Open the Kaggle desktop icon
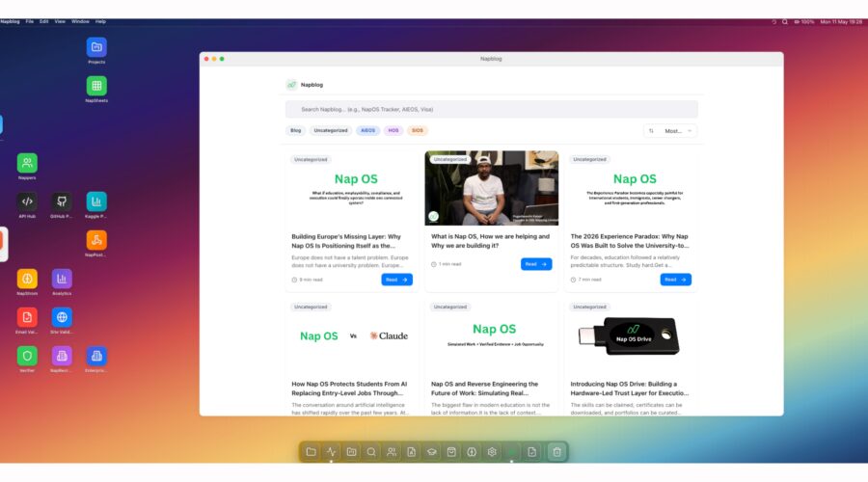 [x=96, y=201]
